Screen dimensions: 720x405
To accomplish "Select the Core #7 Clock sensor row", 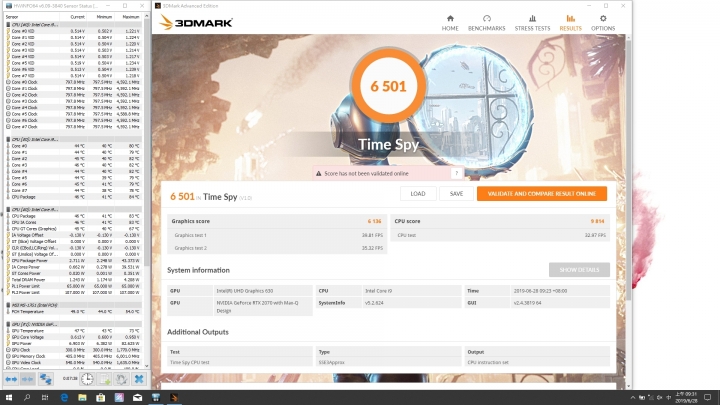I will coord(73,127).
